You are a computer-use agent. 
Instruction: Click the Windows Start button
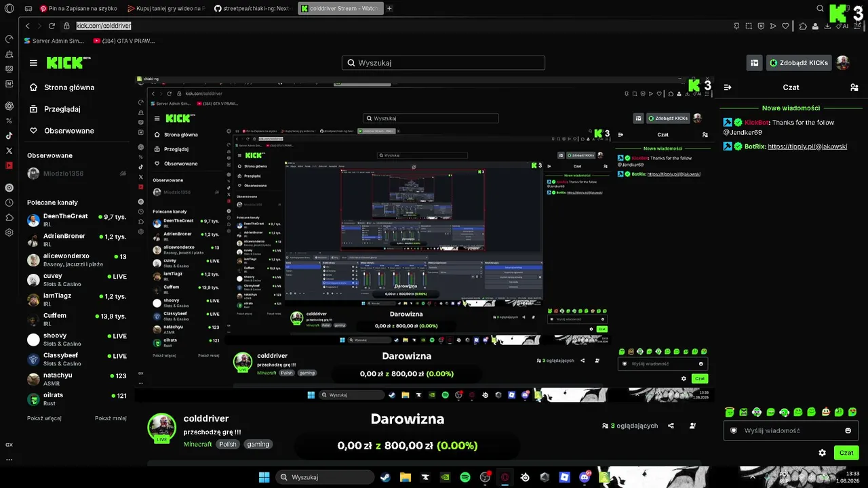(264, 477)
